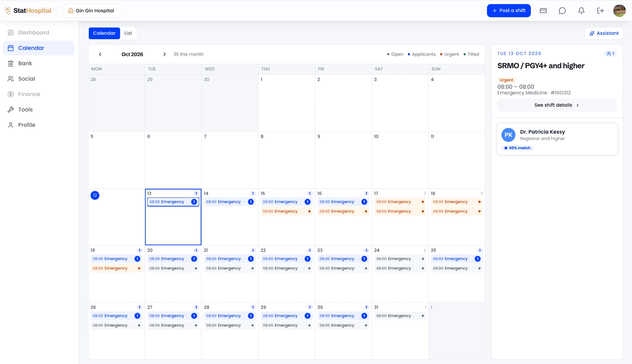
Task: Select today's date 12 on calendar
Action: [95, 195]
